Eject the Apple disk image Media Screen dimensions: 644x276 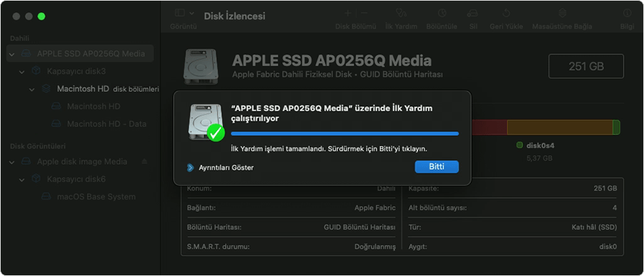(x=144, y=162)
